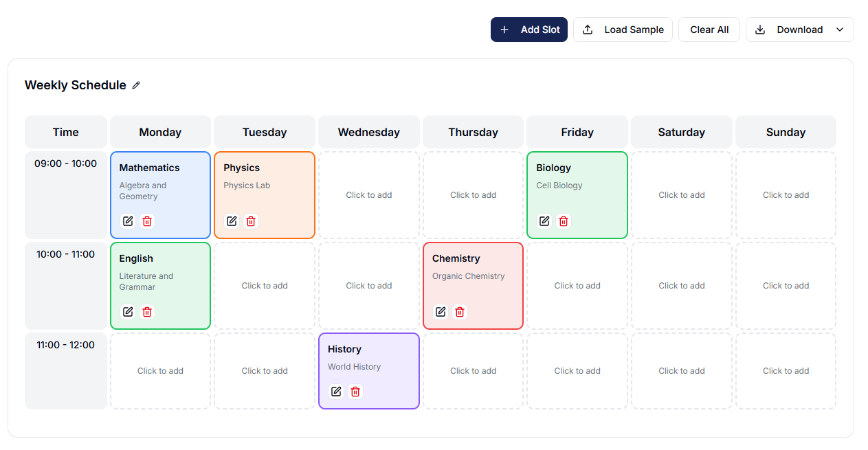Delete the English slot
Screen dimensions: 868x450
[147, 312]
